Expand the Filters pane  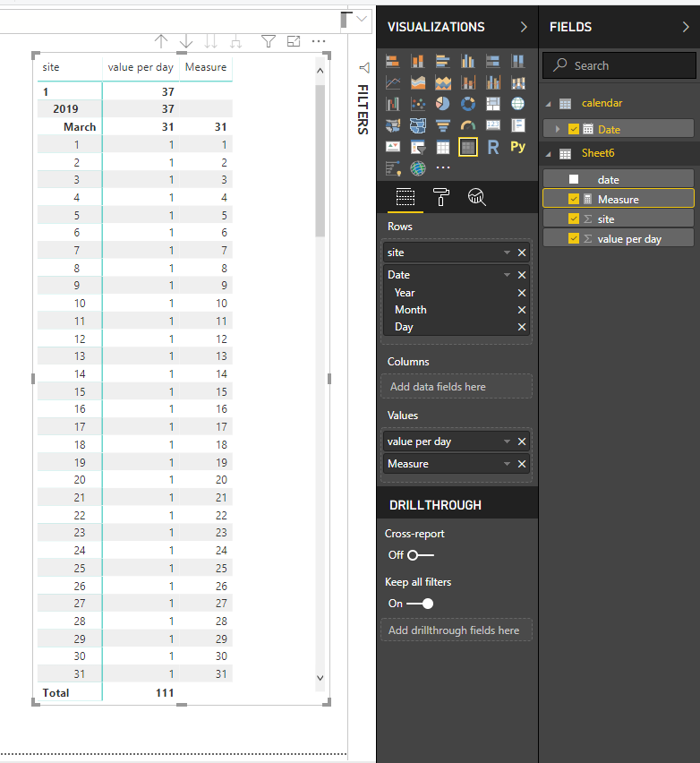[x=363, y=68]
